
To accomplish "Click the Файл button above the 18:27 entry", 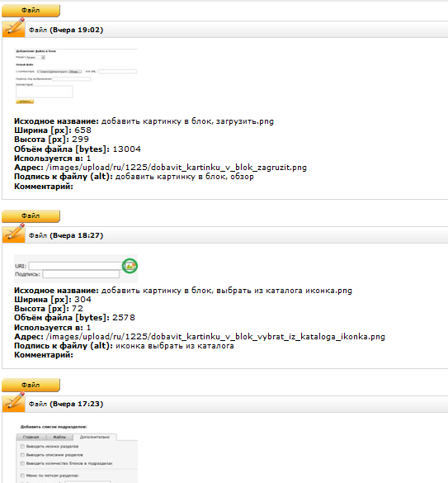I will 31,216.
